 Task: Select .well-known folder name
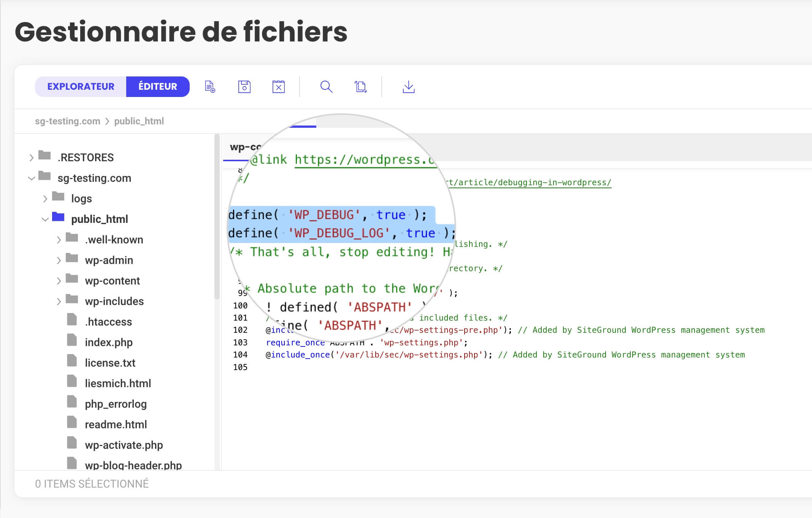coord(114,240)
